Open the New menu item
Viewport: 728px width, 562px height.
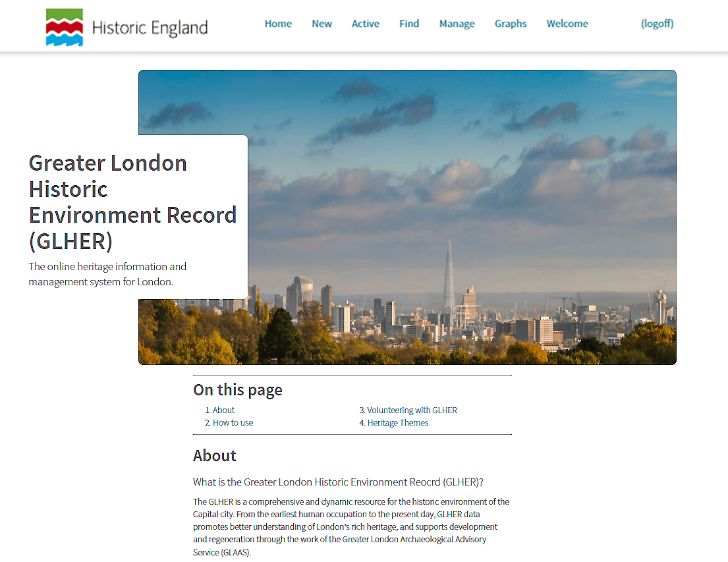point(322,24)
